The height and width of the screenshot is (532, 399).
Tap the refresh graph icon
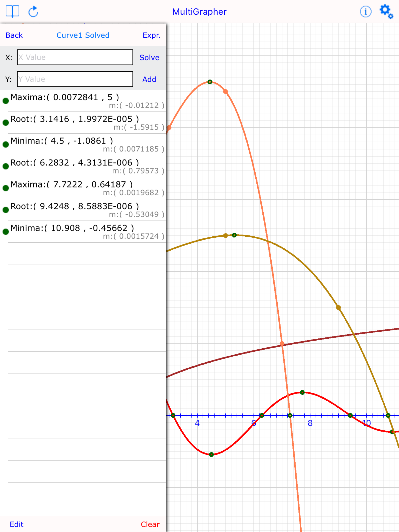(x=33, y=11)
